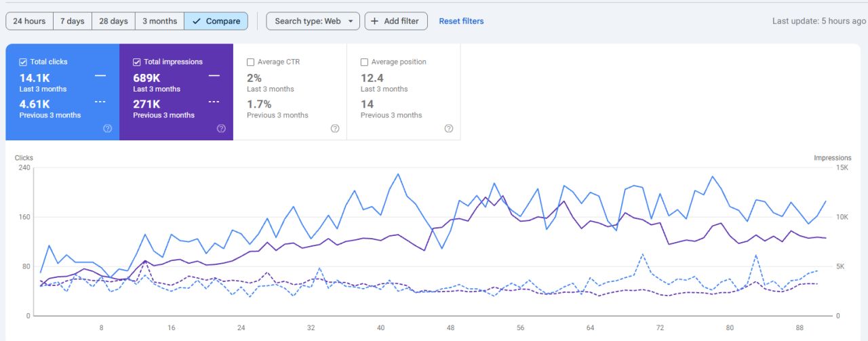
Task: Click help icon on Average CTR card
Action: click(335, 129)
